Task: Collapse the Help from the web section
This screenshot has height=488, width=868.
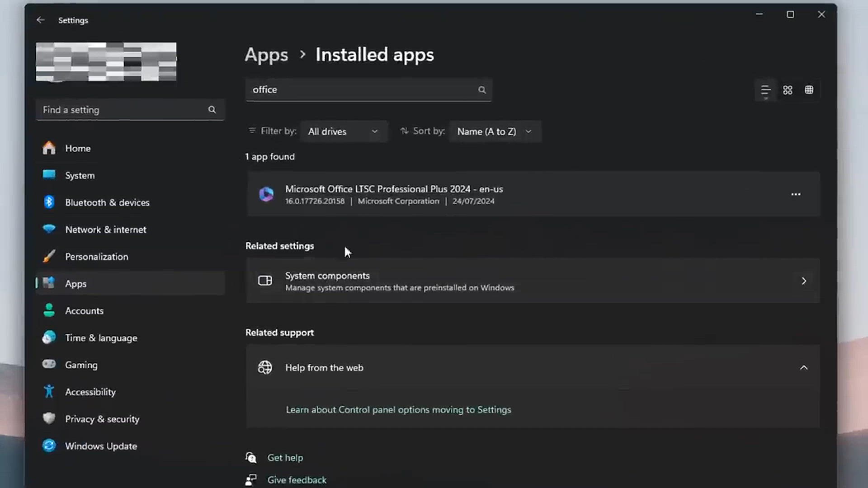Action: [803, 368]
